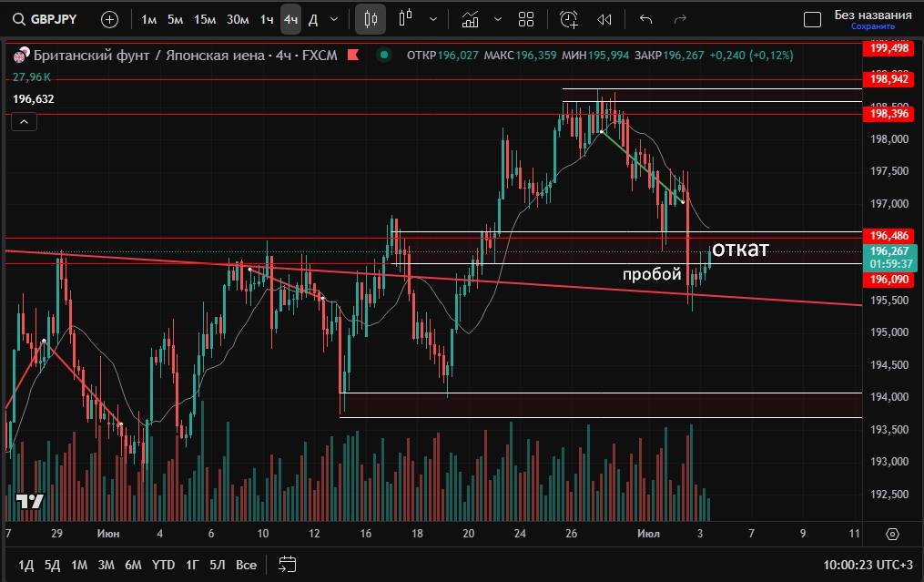Viewport: 924px width, 582px height.
Task: Click the ЗАКР closing value in the legend
Action: point(684,56)
